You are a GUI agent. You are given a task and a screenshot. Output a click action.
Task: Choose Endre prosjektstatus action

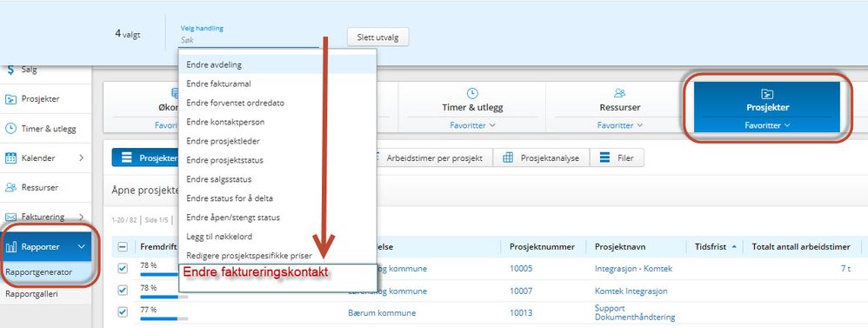(277, 160)
